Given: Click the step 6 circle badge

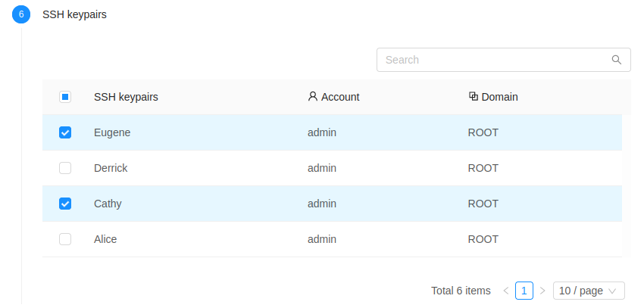Looking at the screenshot, I should (21, 14).
